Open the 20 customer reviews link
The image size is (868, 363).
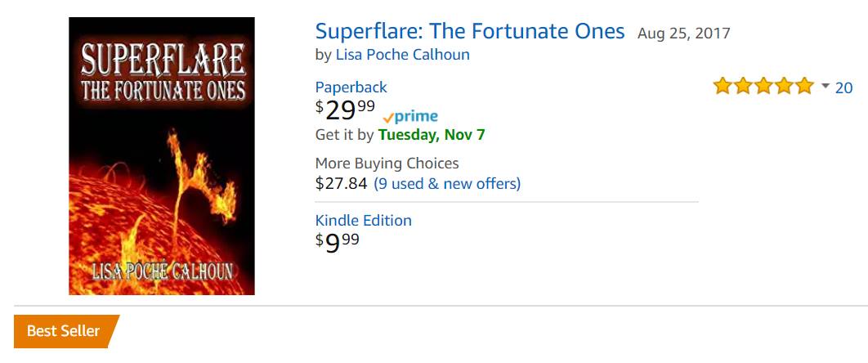(843, 87)
